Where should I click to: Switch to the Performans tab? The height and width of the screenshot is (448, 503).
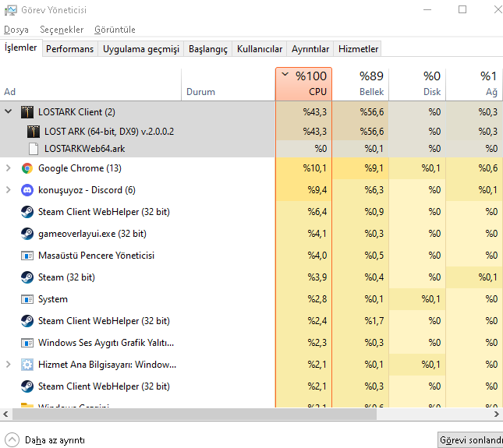coord(69,49)
